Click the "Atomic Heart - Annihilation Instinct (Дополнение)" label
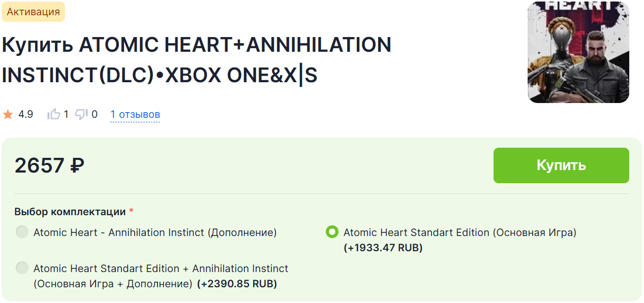644x303 pixels. click(155, 232)
